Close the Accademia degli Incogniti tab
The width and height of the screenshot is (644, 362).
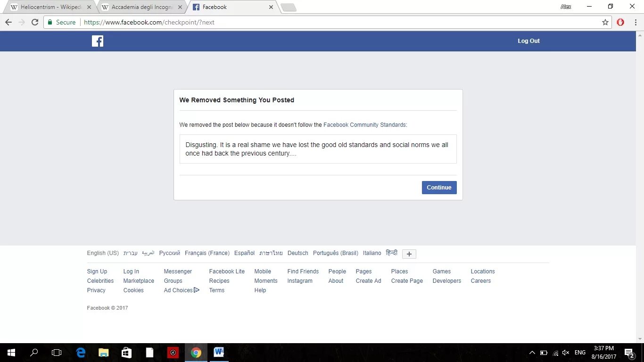tap(180, 7)
